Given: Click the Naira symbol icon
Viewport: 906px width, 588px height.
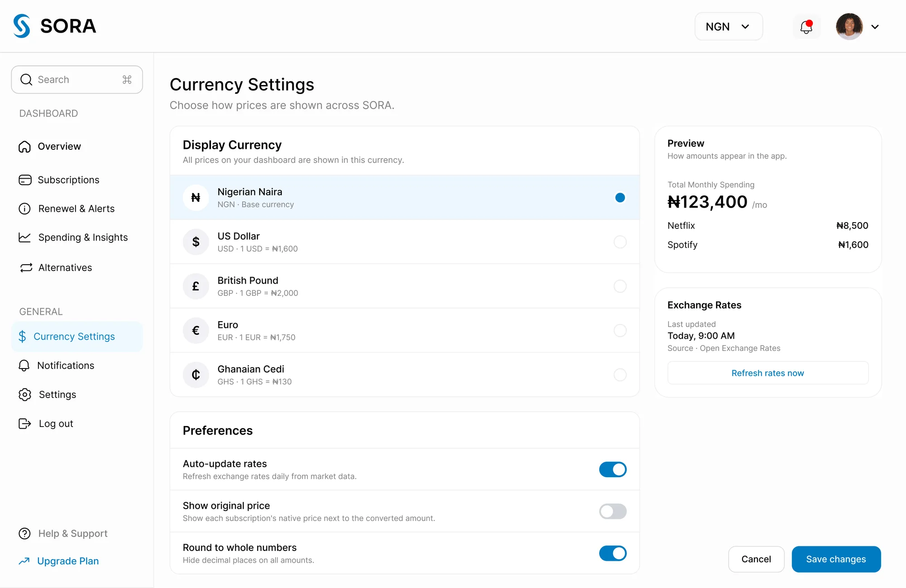Looking at the screenshot, I should coord(196,197).
